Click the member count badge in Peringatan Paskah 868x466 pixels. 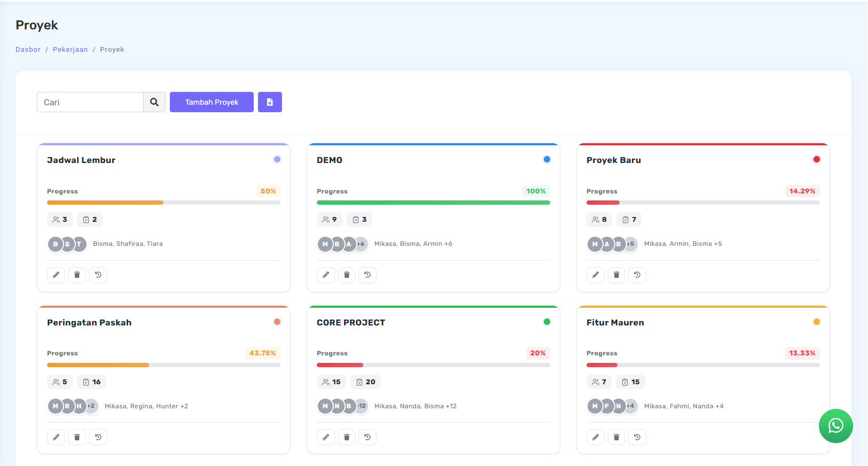tap(60, 382)
